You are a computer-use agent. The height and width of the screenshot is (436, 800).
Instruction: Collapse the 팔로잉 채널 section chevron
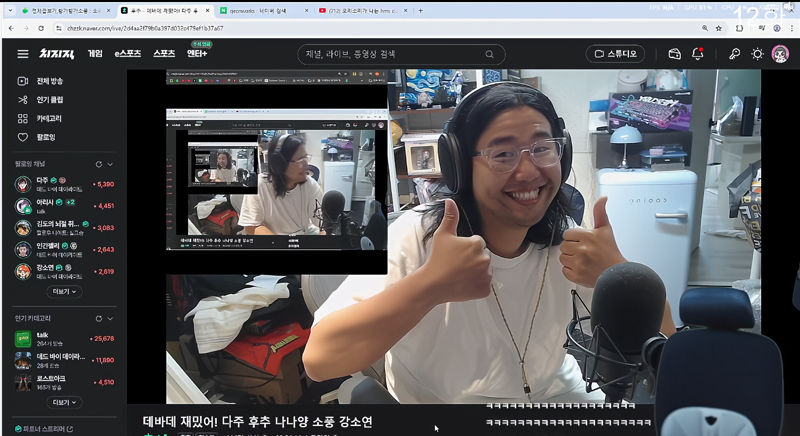(x=110, y=164)
